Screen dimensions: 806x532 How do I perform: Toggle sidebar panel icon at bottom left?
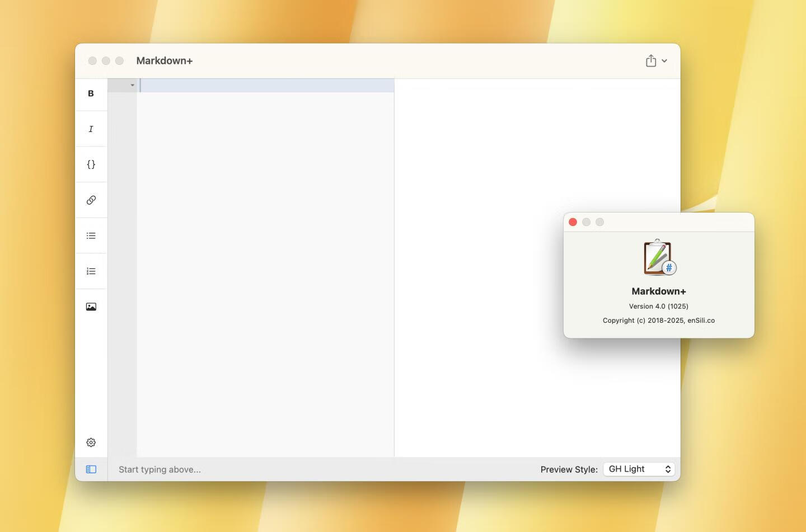tap(91, 469)
